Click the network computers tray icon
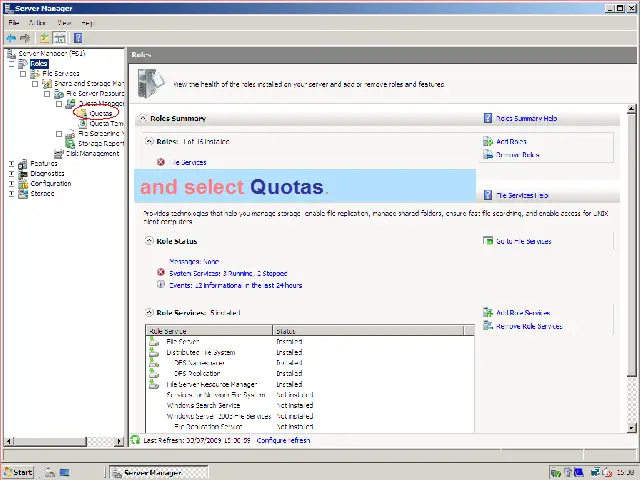 coord(596,472)
